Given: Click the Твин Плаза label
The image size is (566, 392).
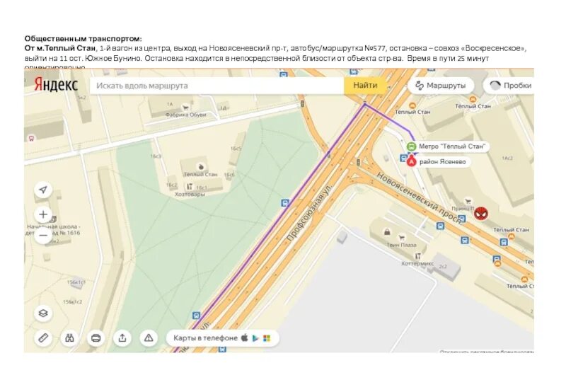Looking at the screenshot, I should [x=401, y=245].
